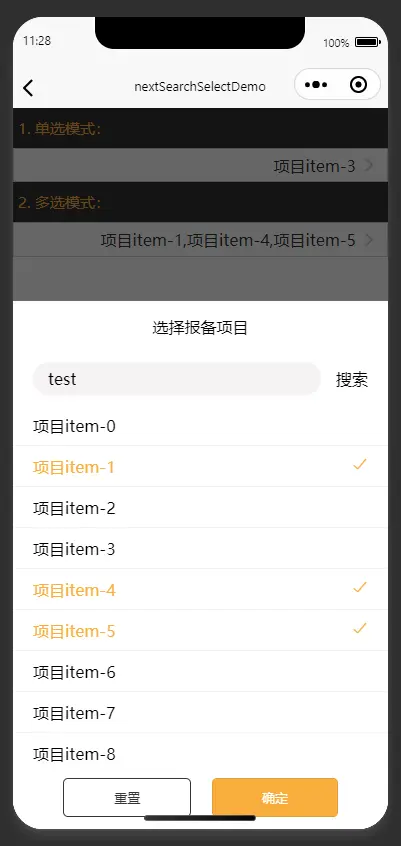Tap the back arrow icon

28,87
